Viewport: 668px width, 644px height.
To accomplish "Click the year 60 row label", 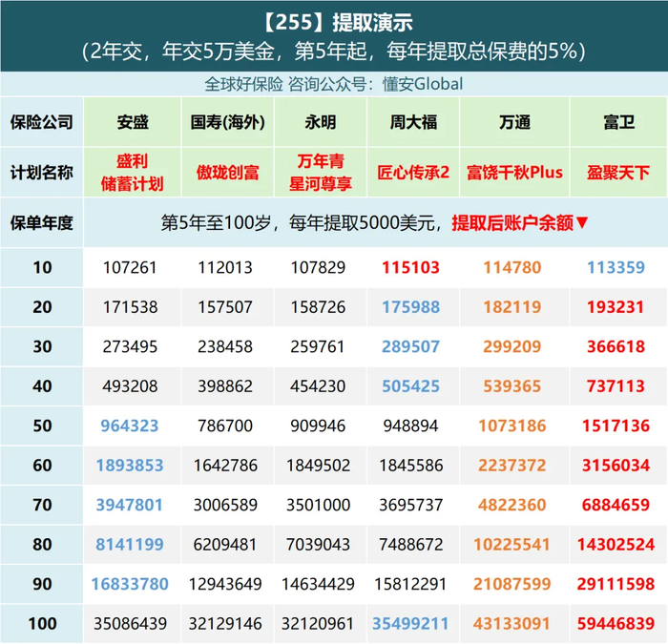I will (42, 466).
